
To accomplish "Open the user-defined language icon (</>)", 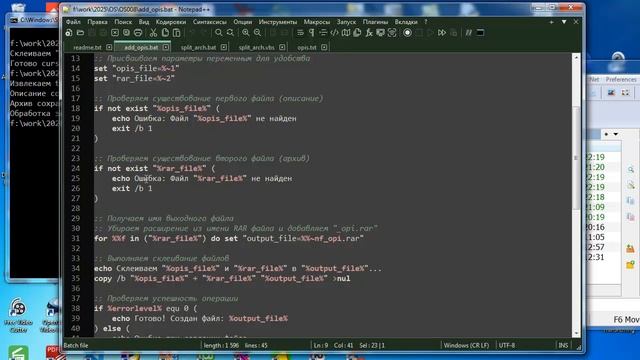I will 334,33.
